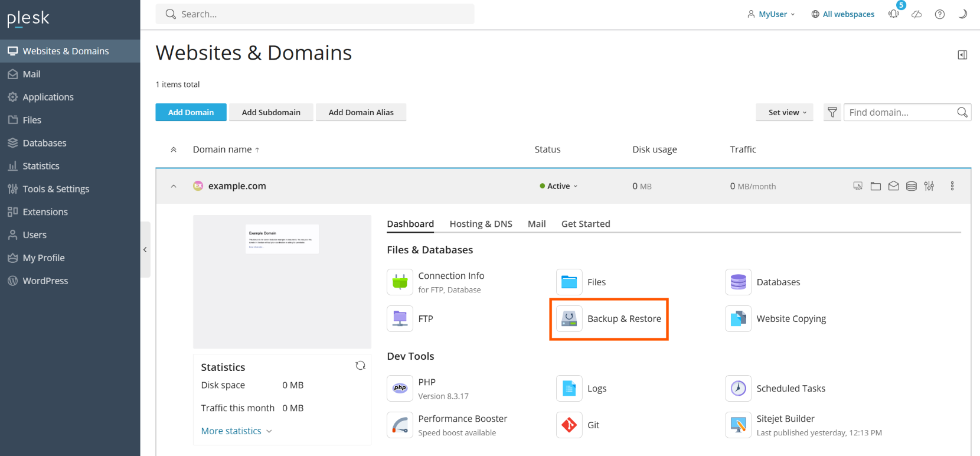980x456 pixels.
Task: Open Tools & Settings in sidebar
Action: click(56, 189)
